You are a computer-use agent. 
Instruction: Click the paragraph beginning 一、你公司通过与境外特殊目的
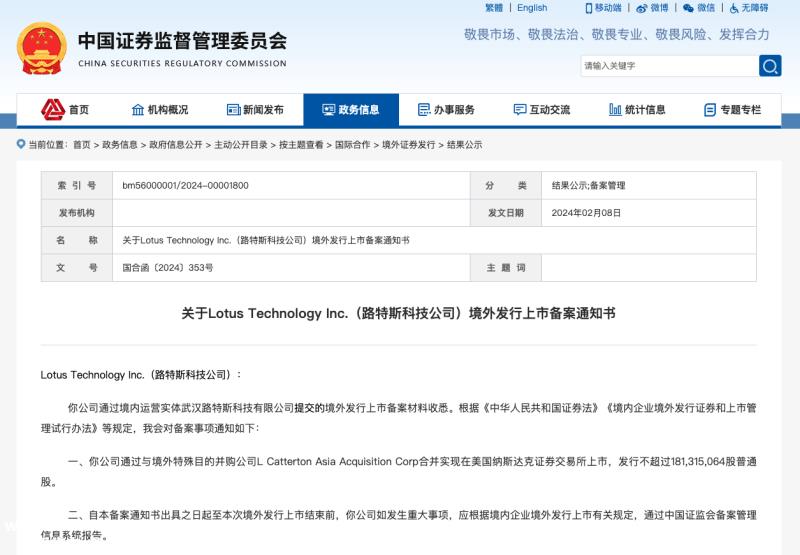(x=398, y=472)
